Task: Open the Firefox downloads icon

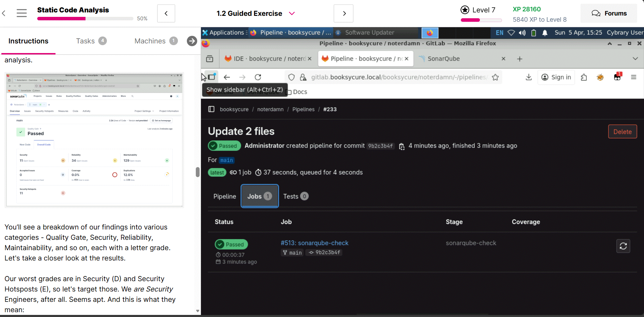Action: click(529, 77)
